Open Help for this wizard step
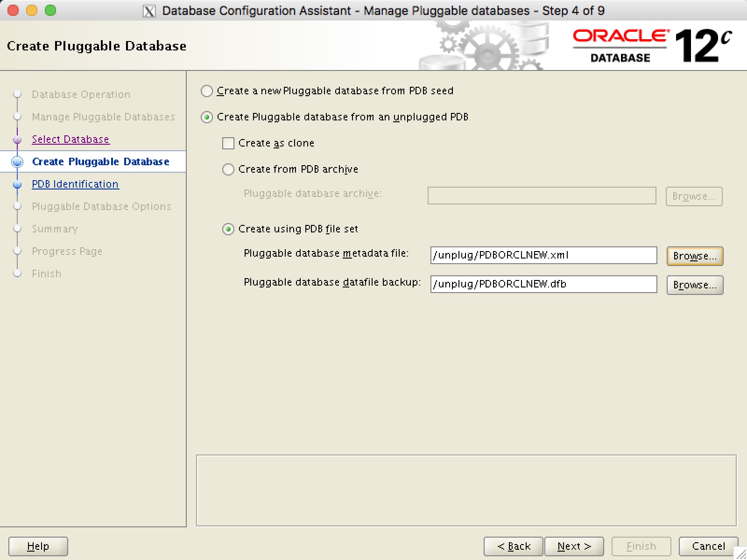Viewport: 747px width, 560px height. pyautogui.click(x=38, y=546)
